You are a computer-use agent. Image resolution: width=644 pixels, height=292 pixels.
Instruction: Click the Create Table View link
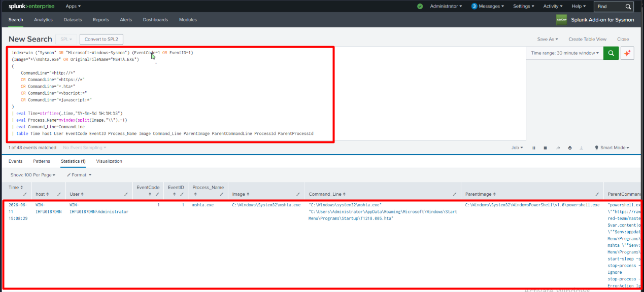587,39
